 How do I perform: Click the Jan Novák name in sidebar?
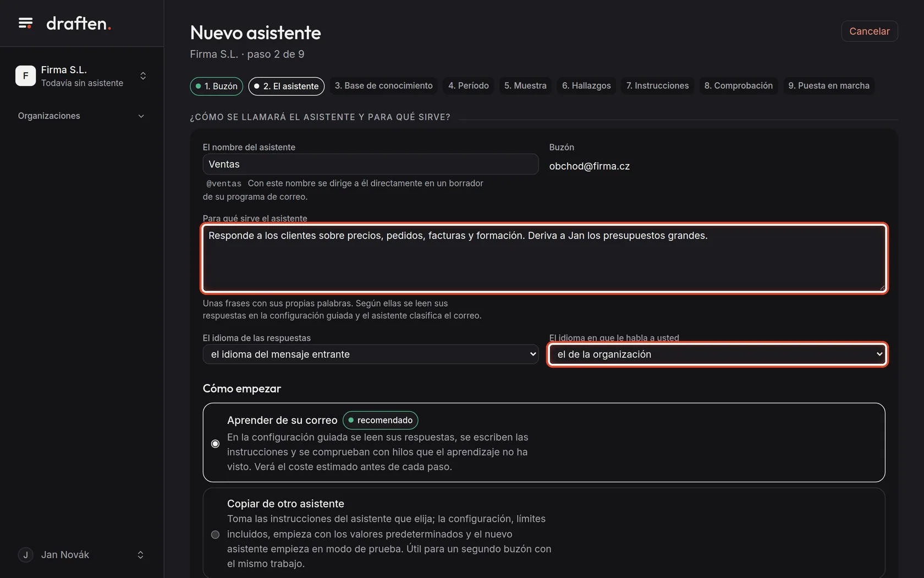65,555
